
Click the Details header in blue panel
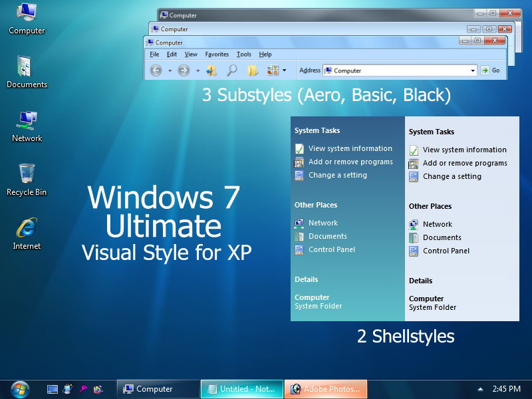(306, 279)
